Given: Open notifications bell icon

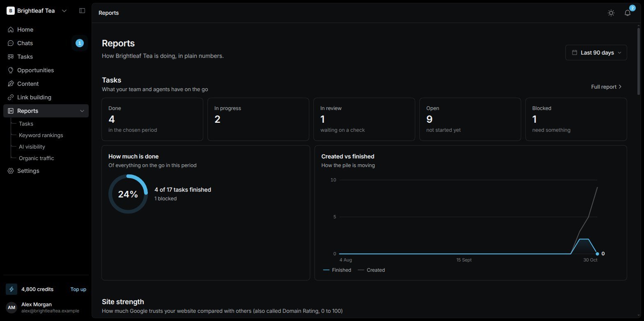Looking at the screenshot, I should (628, 13).
